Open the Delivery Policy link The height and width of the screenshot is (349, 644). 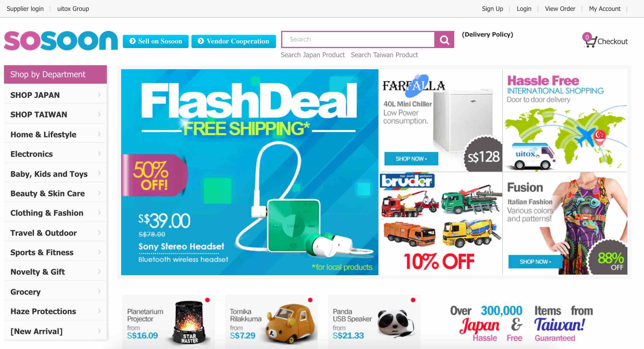(487, 35)
